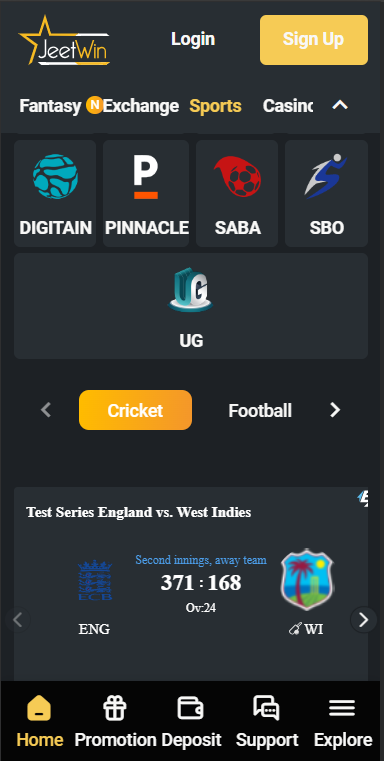384x761 pixels.
Task: Select the Football sport filter
Action: pos(260,411)
